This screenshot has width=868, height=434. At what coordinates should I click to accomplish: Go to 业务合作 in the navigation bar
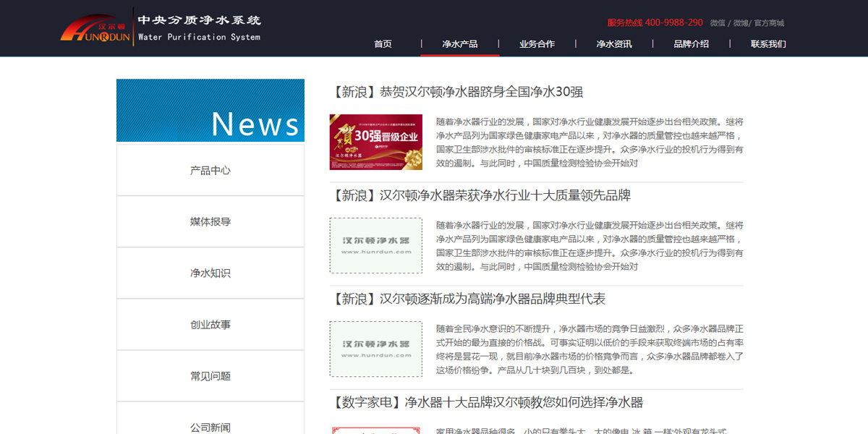pyautogui.click(x=537, y=44)
